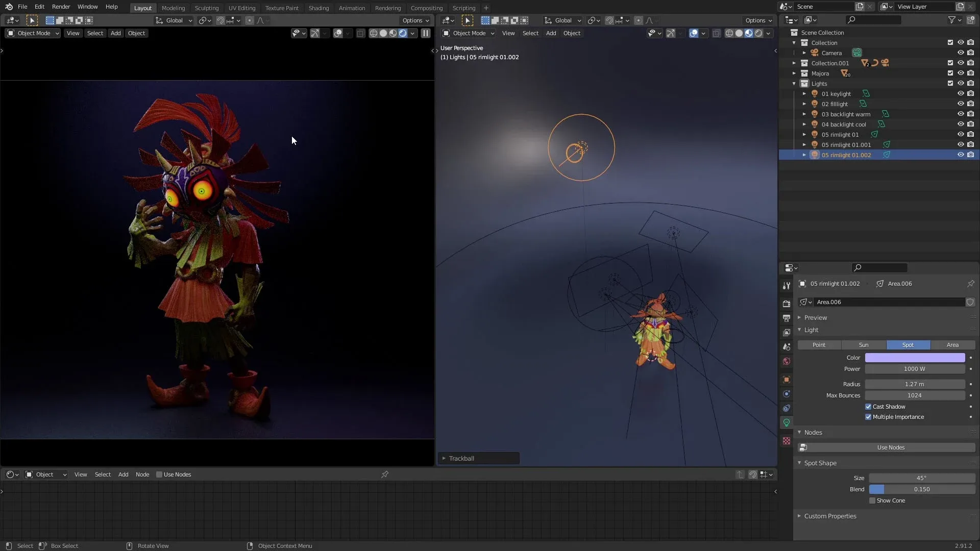Expand the Collection.001 tree item
Viewport: 980px width, 551px height.
tap(794, 63)
